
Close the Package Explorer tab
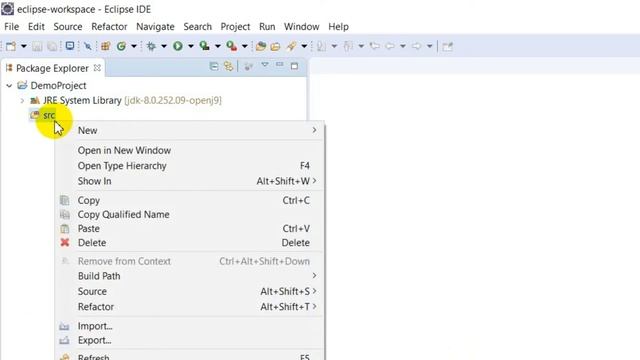[x=97, y=68]
